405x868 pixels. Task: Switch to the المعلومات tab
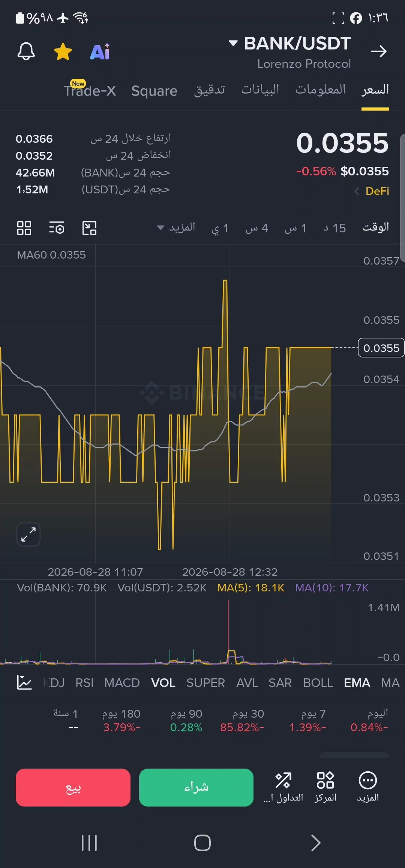pyautogui.click(x=321, y=90)
